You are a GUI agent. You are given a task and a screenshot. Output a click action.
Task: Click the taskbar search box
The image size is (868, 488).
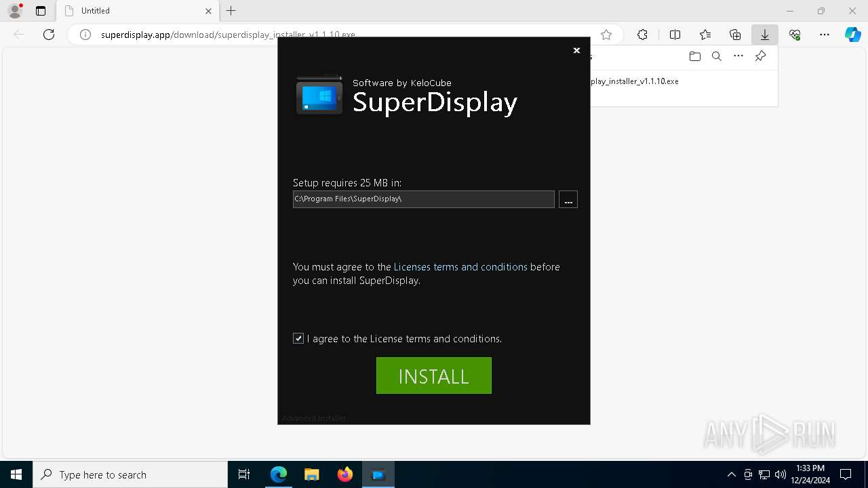click(130, 474)
